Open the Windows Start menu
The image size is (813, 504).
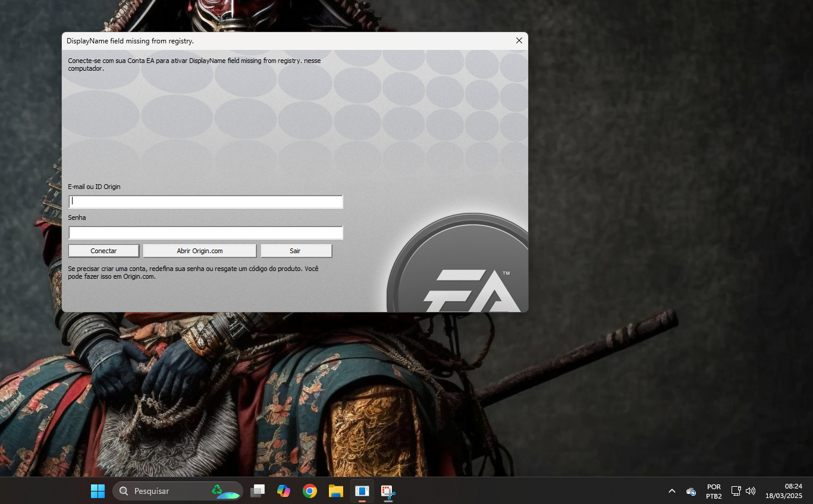98,491
